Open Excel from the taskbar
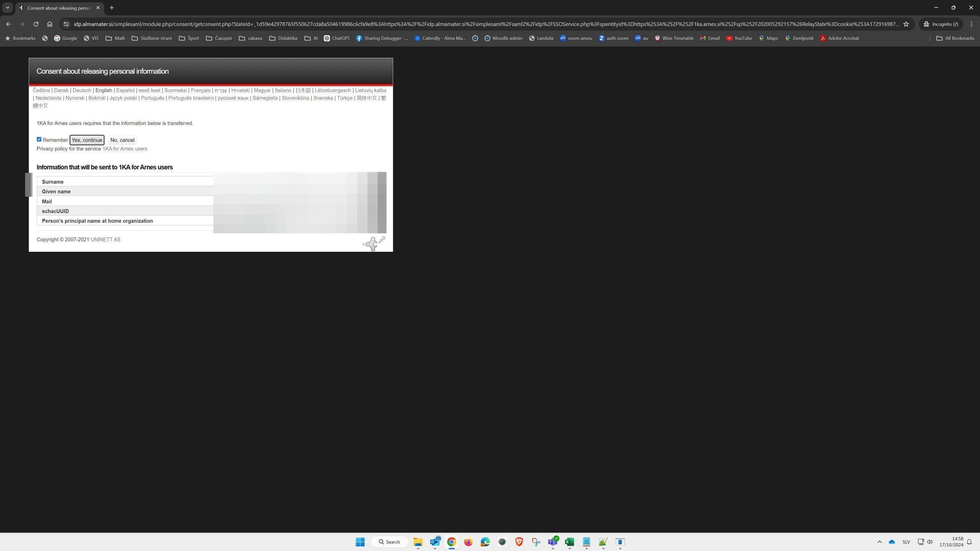 pyautogui.click(x=569, y=542)
